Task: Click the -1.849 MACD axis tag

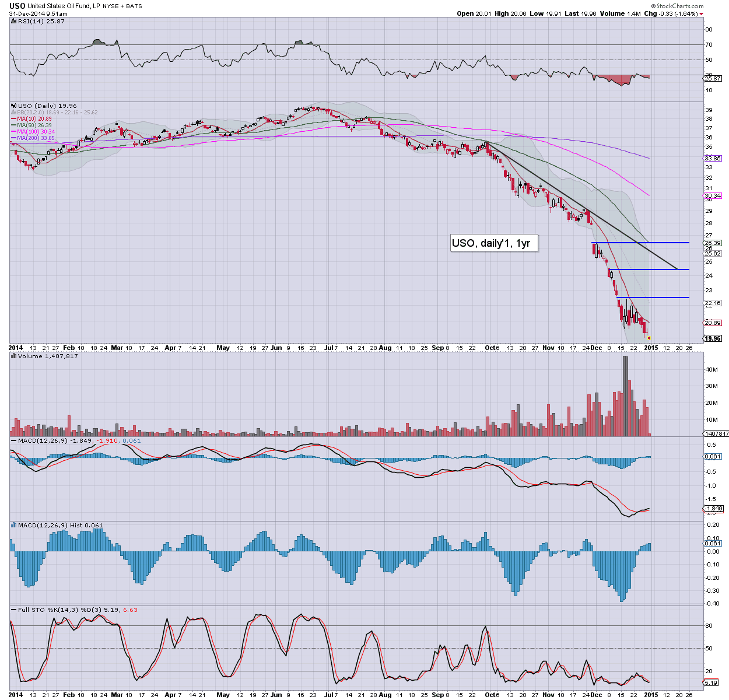Action: (713, 509)
